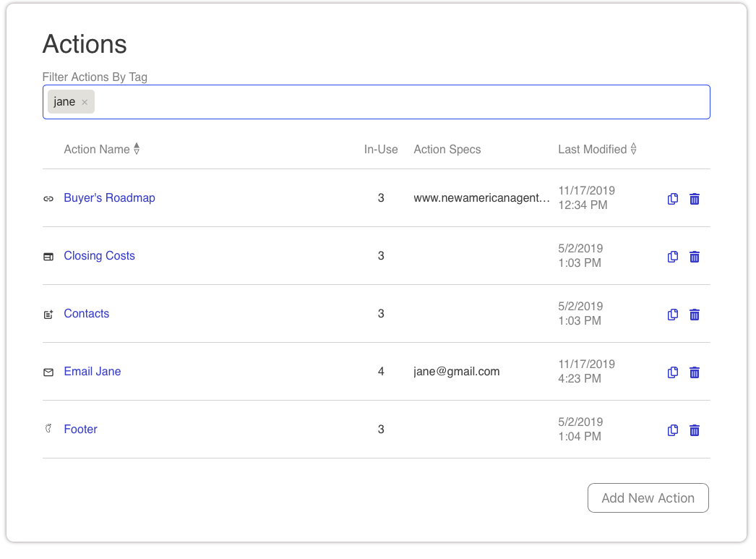Duplicate the Contacts action
This screenshot has width=756, height=559.
tap(672, 315)
